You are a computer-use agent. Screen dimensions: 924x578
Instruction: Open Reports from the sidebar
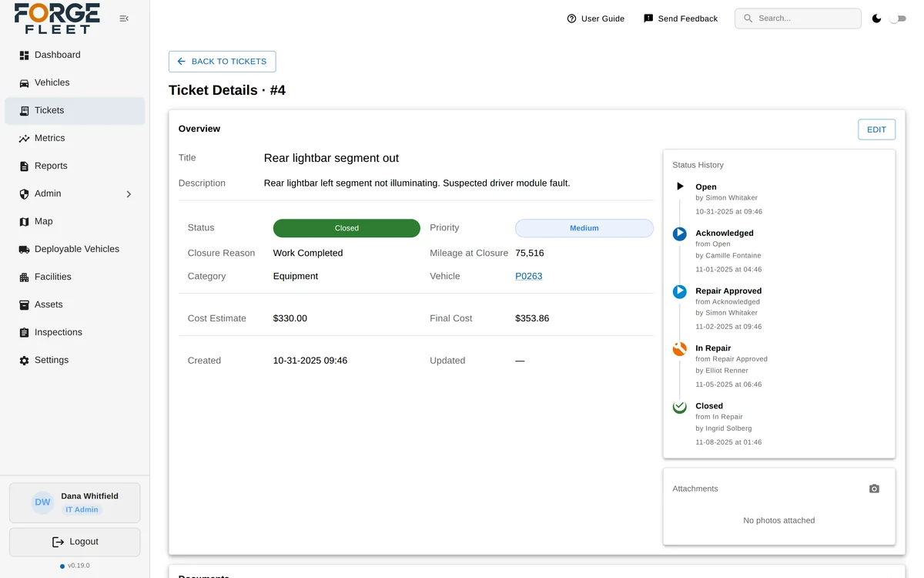(75, 166)
